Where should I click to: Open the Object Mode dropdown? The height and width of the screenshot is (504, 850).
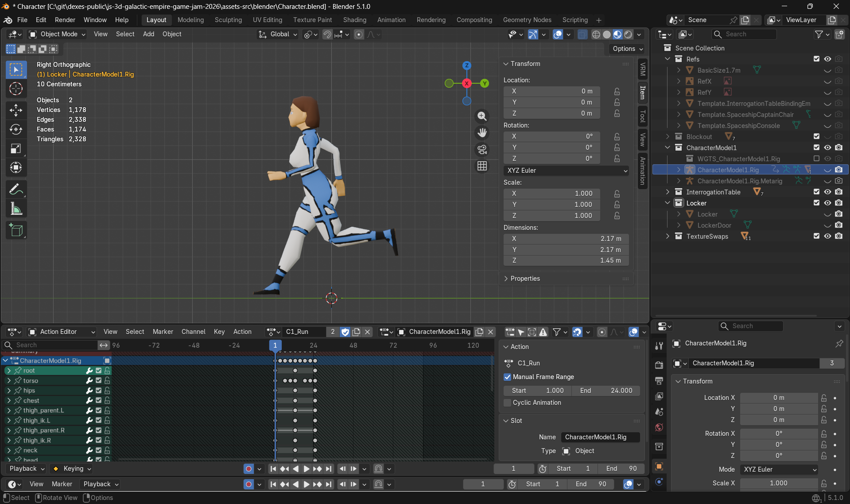click(56, 34)
